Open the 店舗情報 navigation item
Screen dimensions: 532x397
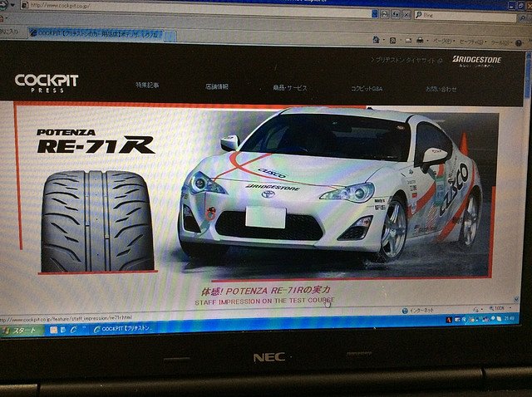(217, 86)
